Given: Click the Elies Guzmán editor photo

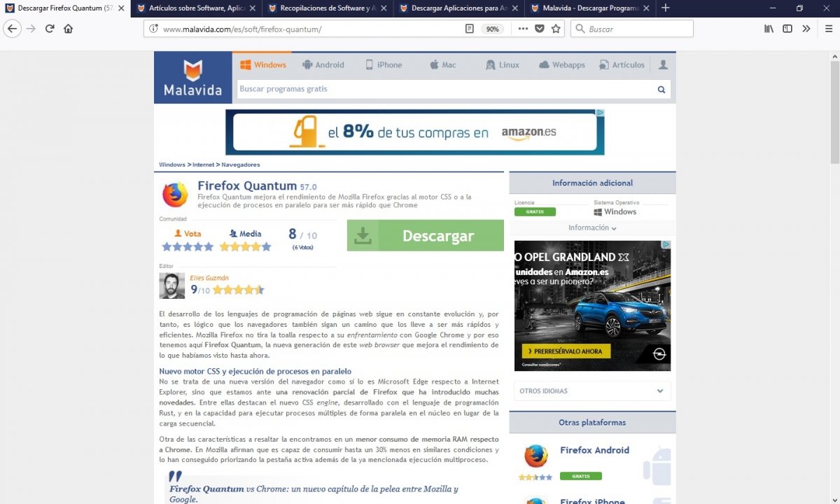Looking at the screenshot, I should [172, 286].
